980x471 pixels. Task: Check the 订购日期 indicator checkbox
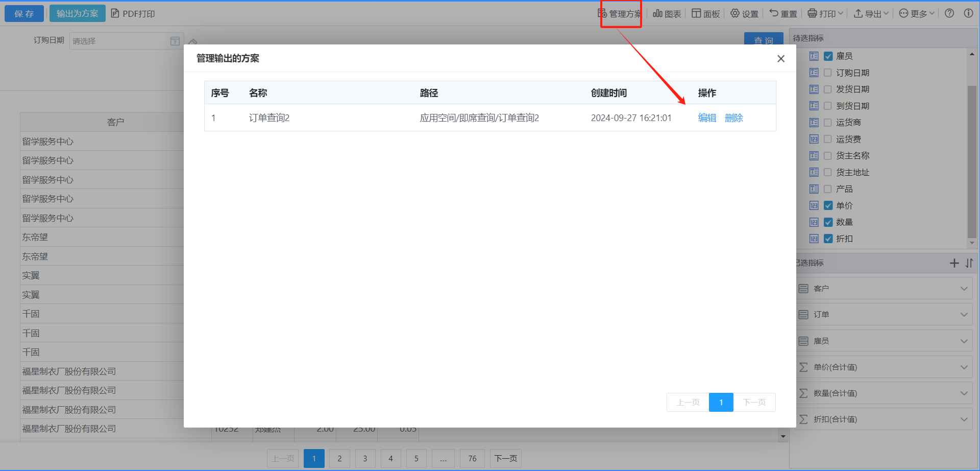[x=828, y=73]
